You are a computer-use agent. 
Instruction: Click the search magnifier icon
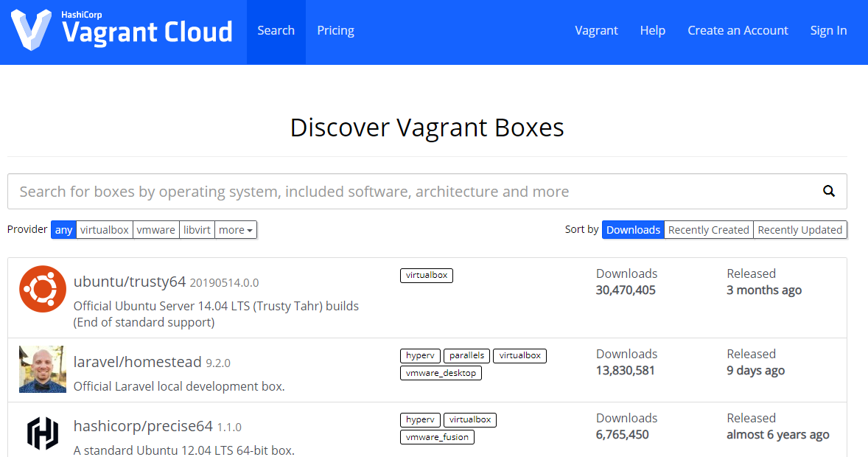pos(829,191)
